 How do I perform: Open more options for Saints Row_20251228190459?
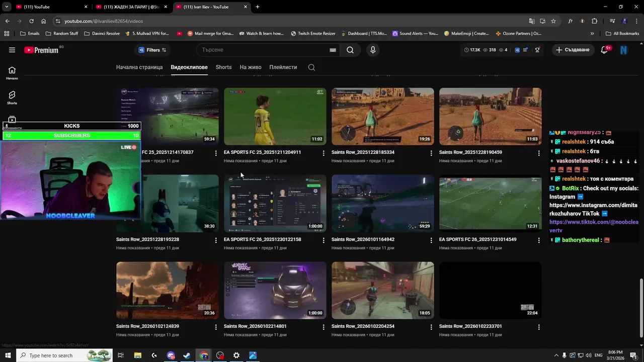pyautogui.click(x=539, y=153)
